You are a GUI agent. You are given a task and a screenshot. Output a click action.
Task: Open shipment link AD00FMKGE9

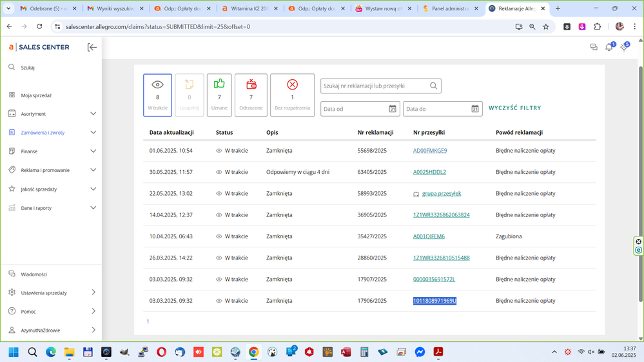pyautogui.click(x=430, y=151)
